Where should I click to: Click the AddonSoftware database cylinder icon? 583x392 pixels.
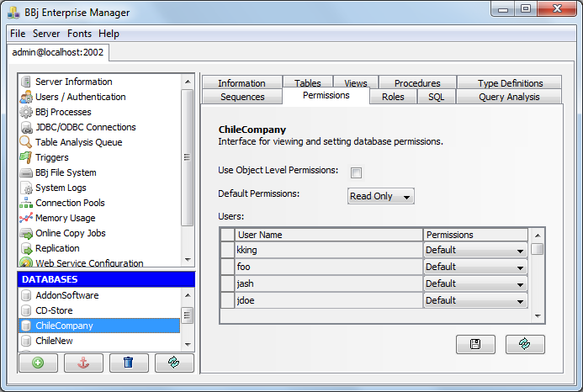click(x=26, y=295)
